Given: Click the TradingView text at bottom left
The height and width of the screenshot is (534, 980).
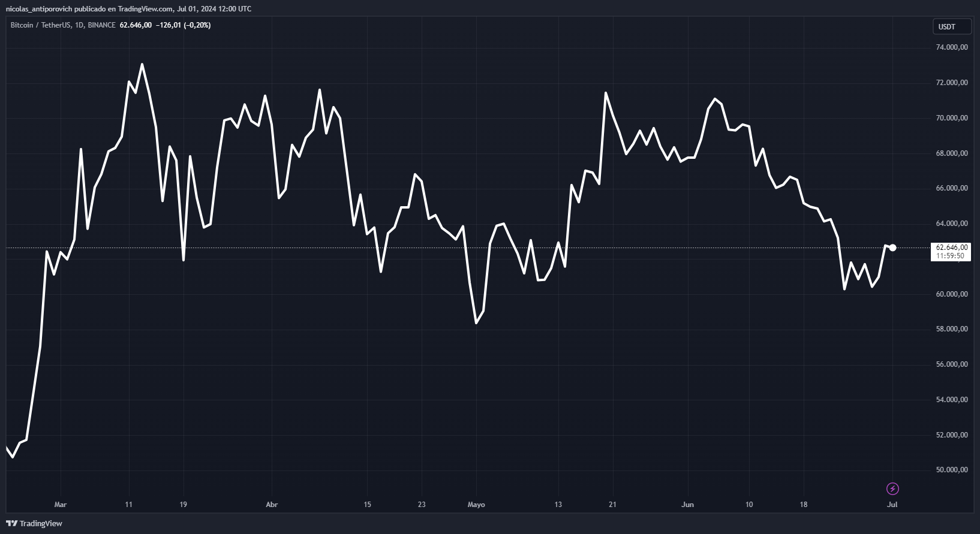Looking at the screenshot, I should [x=41, y=523].
